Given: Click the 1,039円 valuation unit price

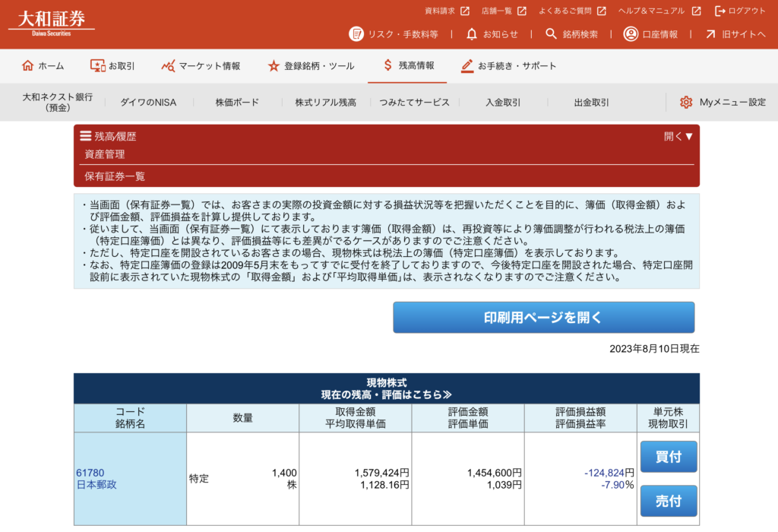Looking at the screenshot, I should click(504, 485).
